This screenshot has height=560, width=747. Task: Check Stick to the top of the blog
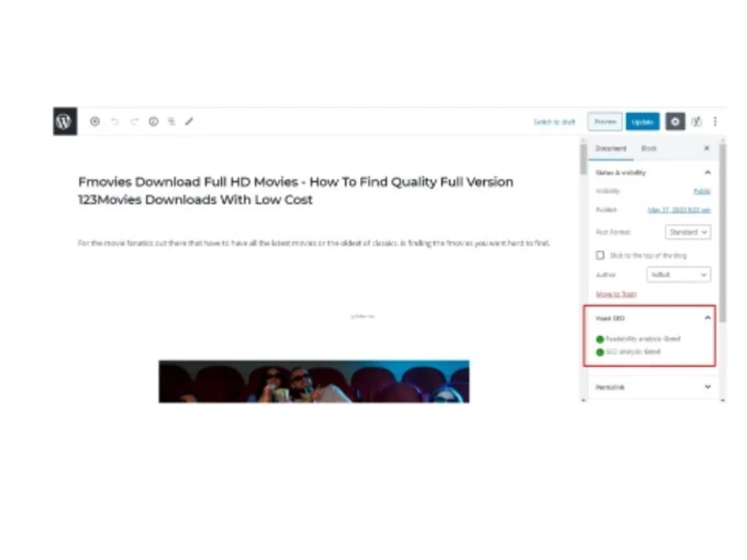[601, 255]
